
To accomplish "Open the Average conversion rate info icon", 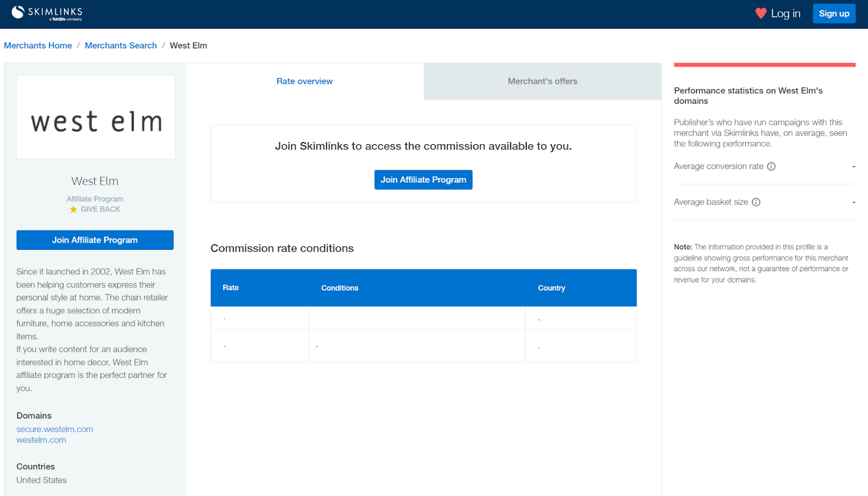I will pyautogui.click(x=771, y=166).
